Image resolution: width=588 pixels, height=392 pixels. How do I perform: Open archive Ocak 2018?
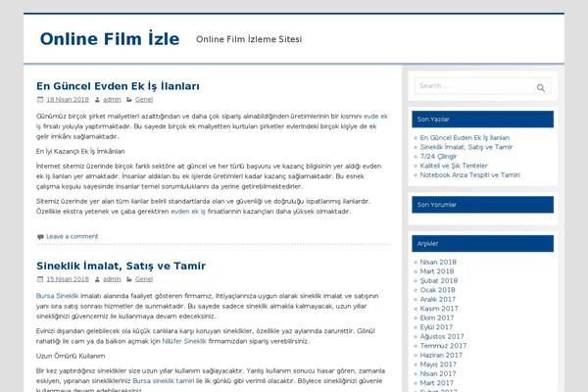point(438,290)
